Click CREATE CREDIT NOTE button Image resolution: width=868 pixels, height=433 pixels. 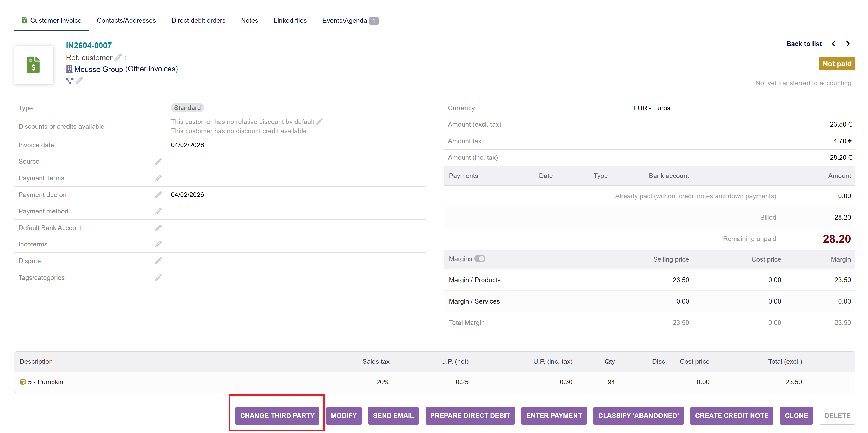731,416
